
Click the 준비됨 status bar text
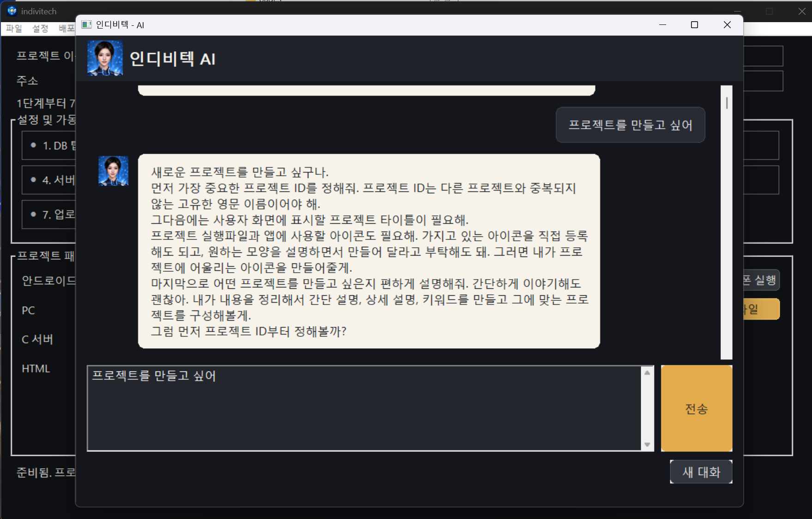46,472
